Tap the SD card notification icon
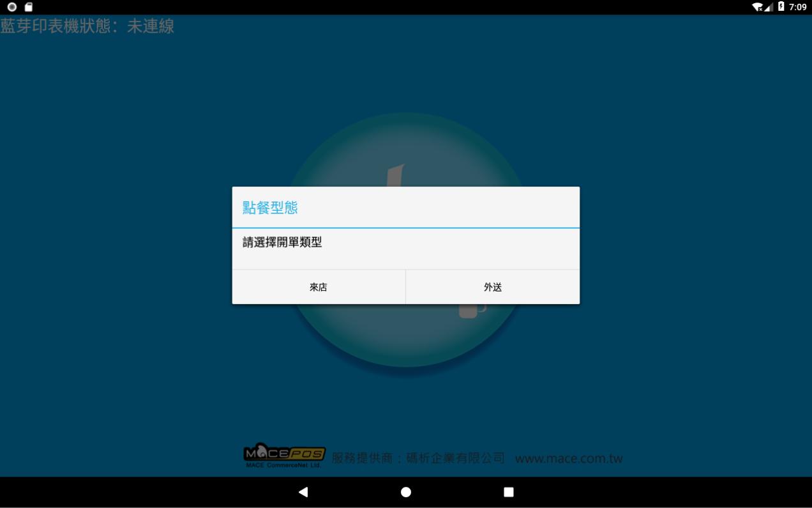 coord(29,7)
